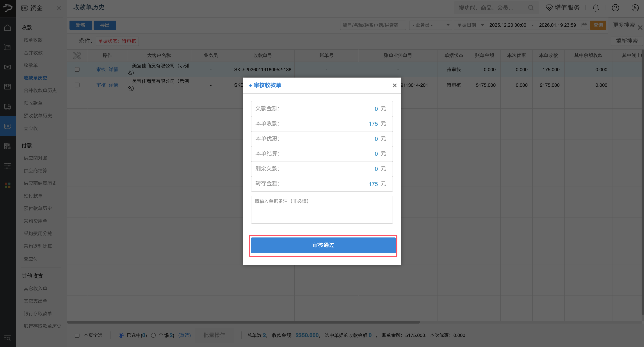Click the notification bell icon

pos(596,8)
